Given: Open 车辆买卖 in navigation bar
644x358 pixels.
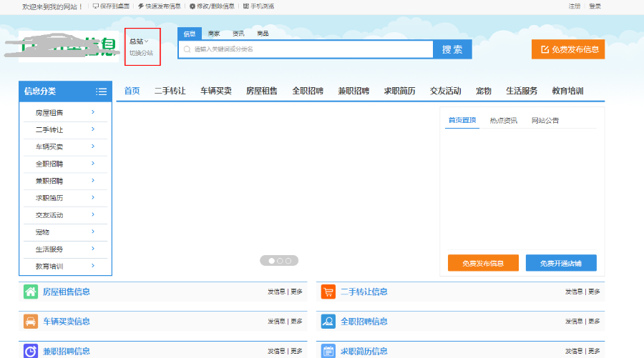Looking at the screenshot, I should click(x=216, y=91).
